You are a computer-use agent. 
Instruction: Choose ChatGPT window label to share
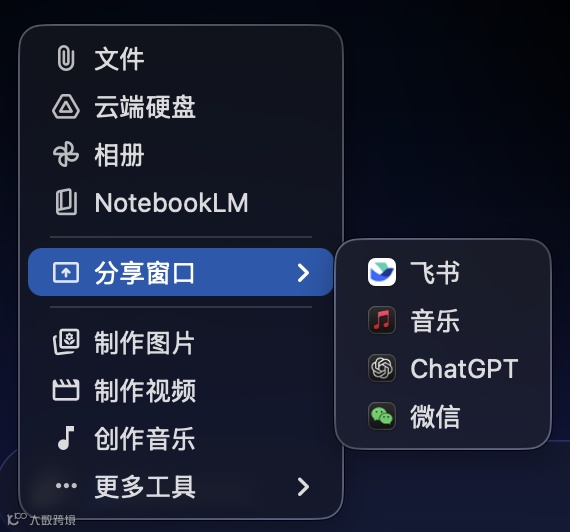click(464, 368)
